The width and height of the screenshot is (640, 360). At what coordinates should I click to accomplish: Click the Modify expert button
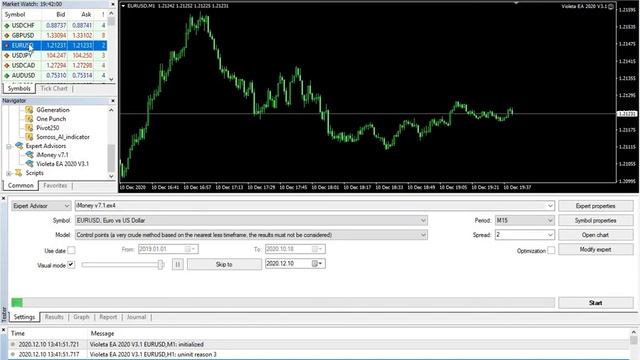point(596,249)
